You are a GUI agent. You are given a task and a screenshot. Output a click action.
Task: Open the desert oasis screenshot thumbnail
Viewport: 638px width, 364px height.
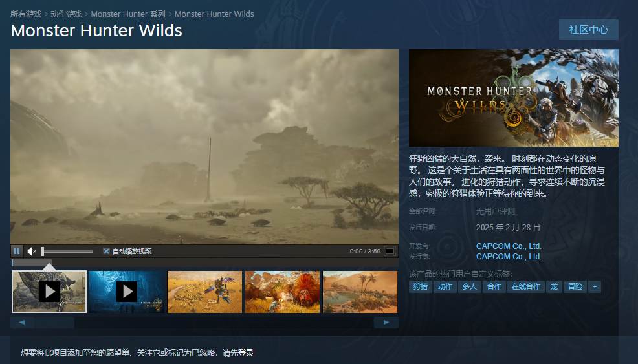tap(360, 292)
